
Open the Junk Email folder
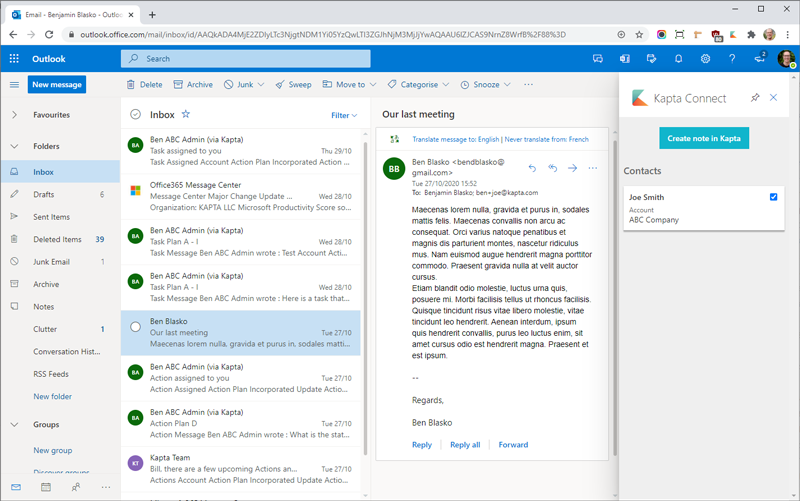60,262
